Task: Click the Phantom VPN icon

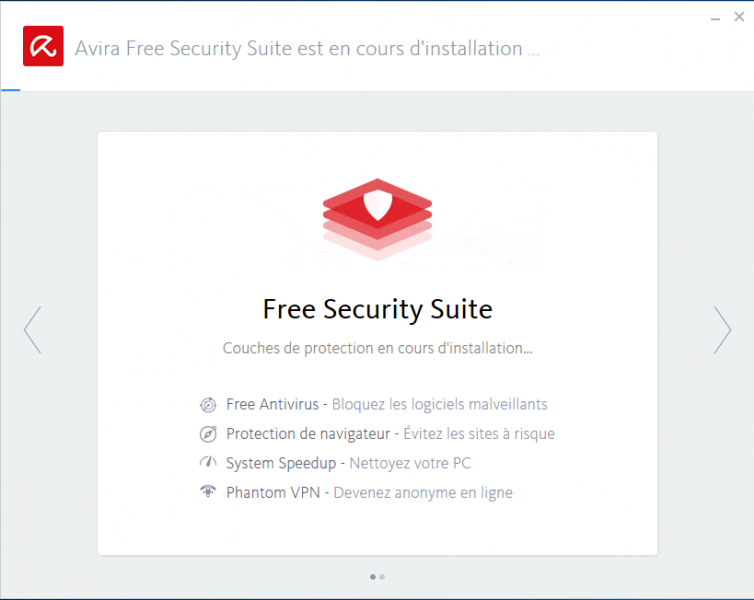Action: pos(208,492)
